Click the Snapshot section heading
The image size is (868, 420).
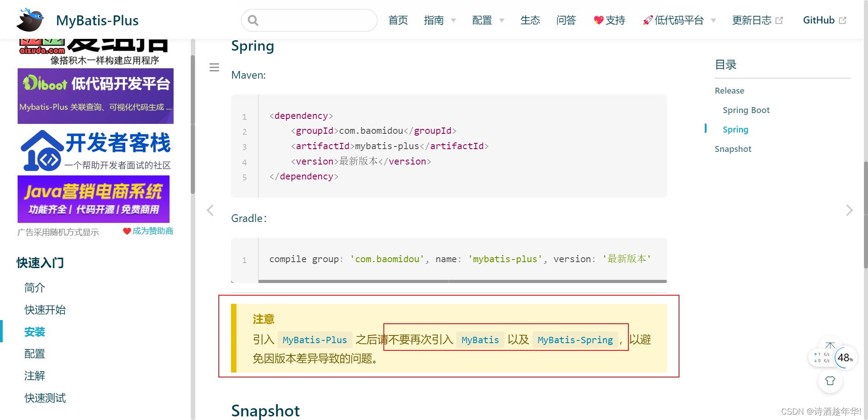pyautogui.click(x=265, y=411)
